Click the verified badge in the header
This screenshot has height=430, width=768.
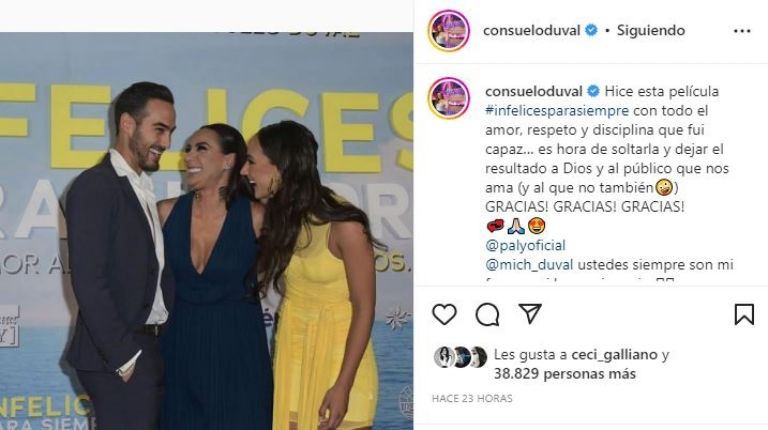(x=591, y=30)
